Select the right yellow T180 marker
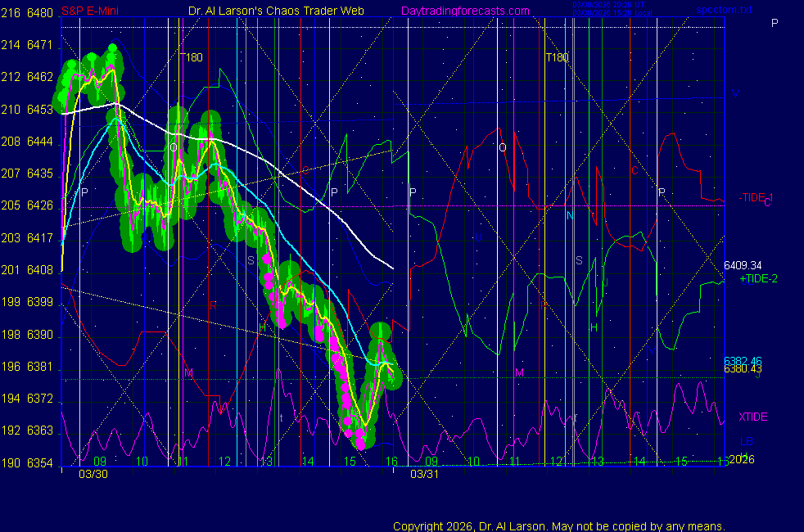This screenshot has height=532, width=804. 557,57
